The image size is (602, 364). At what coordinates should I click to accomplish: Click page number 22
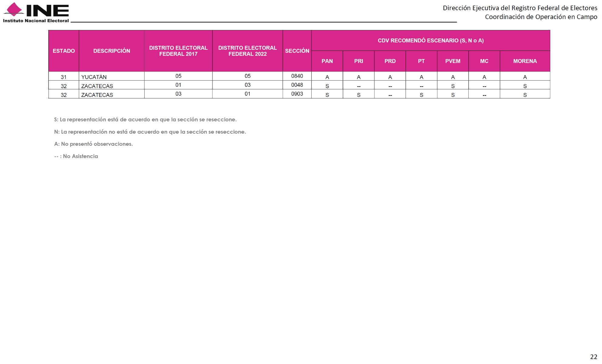click(593, 357)
